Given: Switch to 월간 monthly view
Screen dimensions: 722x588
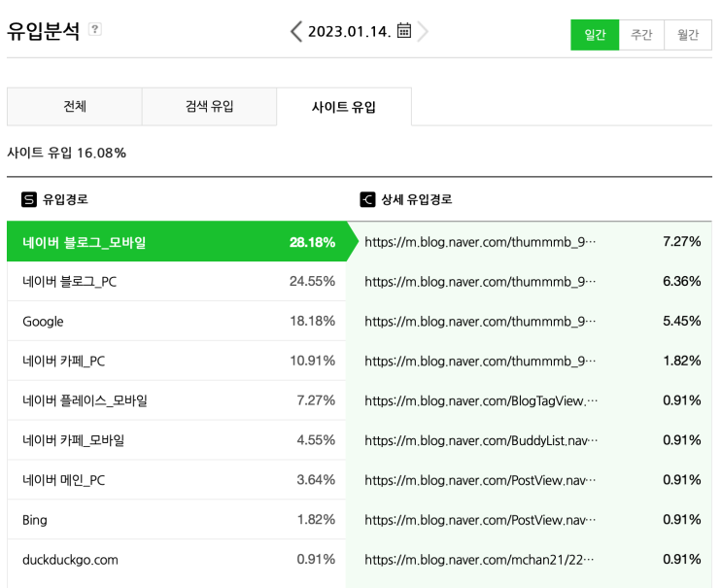Looking at the screenshot, I should pyautogui.click(x=688, y=35).
